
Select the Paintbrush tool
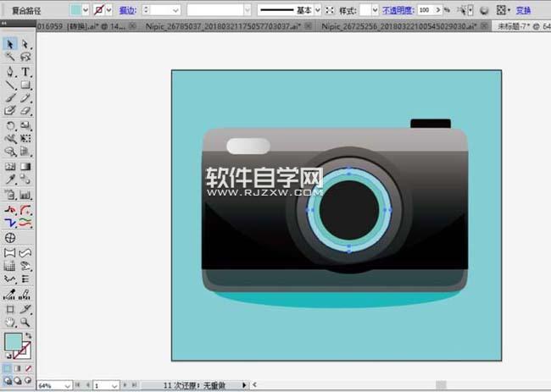(x=9, y=98)
